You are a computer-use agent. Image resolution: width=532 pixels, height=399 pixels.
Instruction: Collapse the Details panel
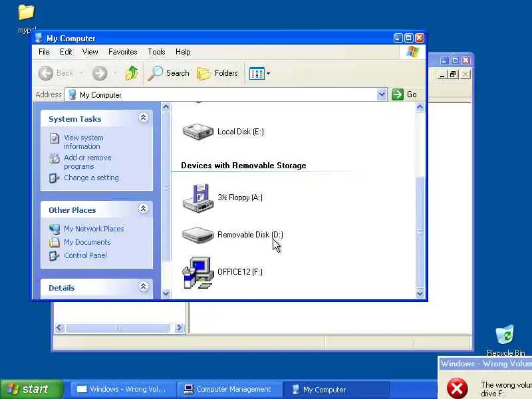tap(143, 287)
